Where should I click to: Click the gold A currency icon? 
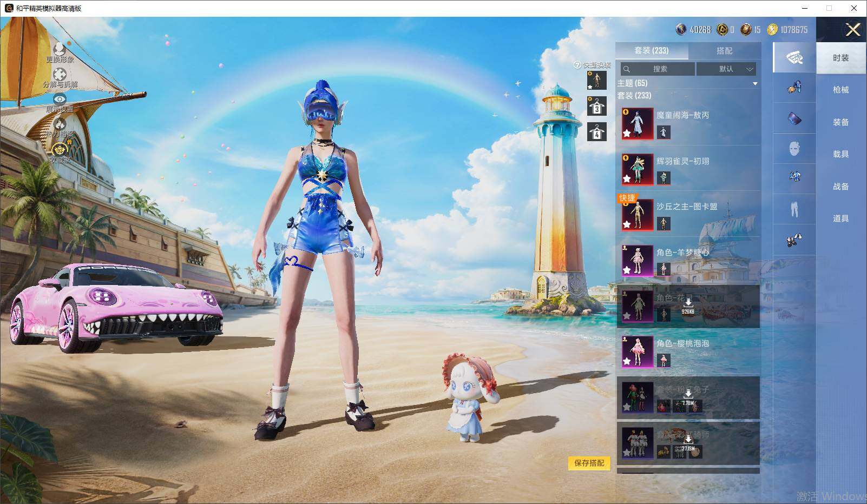coord(722,29)
